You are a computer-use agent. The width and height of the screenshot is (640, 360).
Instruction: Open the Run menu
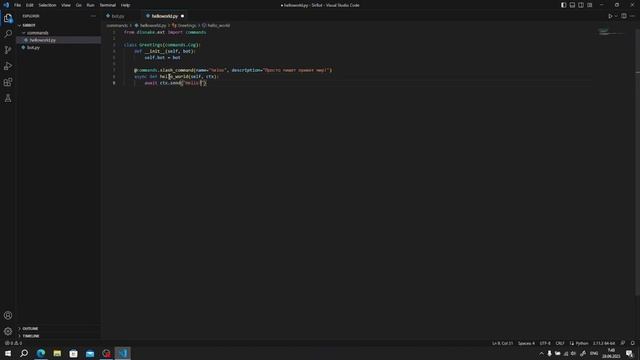(91, 5)
